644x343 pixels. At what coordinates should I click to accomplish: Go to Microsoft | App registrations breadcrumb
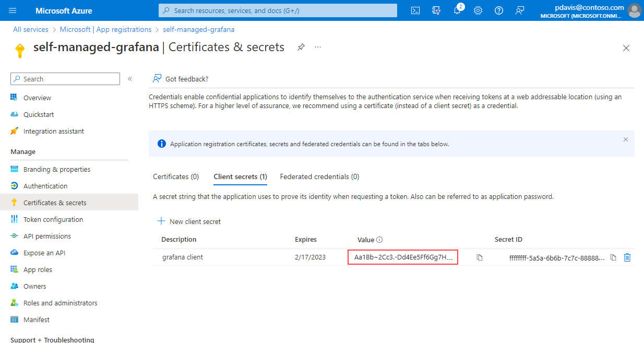click(x=105, y=30)
